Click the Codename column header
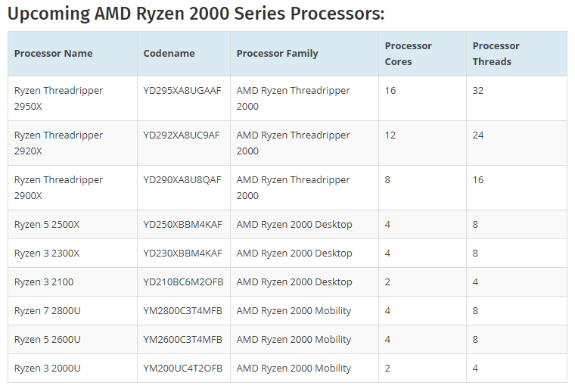Viewport: 575px width, 392px height. [169, 54]
